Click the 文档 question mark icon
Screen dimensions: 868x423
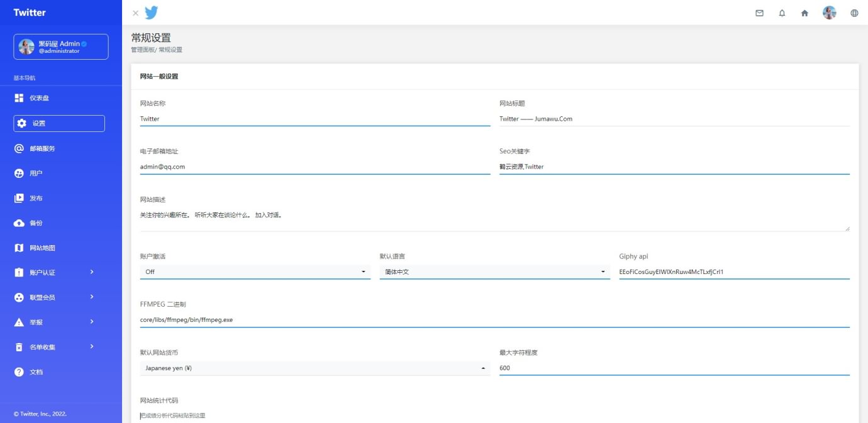19,372
